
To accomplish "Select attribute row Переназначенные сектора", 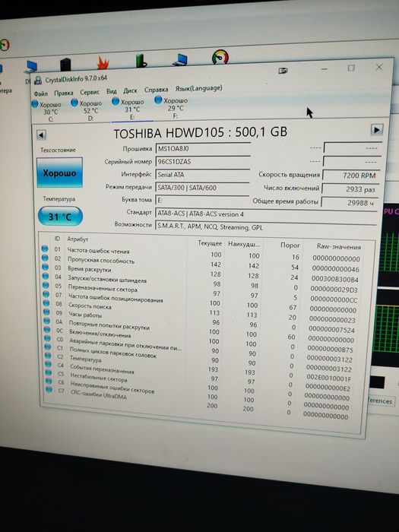I will 199,291.
